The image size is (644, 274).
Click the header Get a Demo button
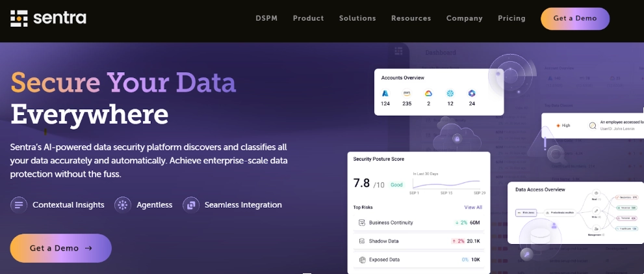pyautogui.click(x=575, y=18)
